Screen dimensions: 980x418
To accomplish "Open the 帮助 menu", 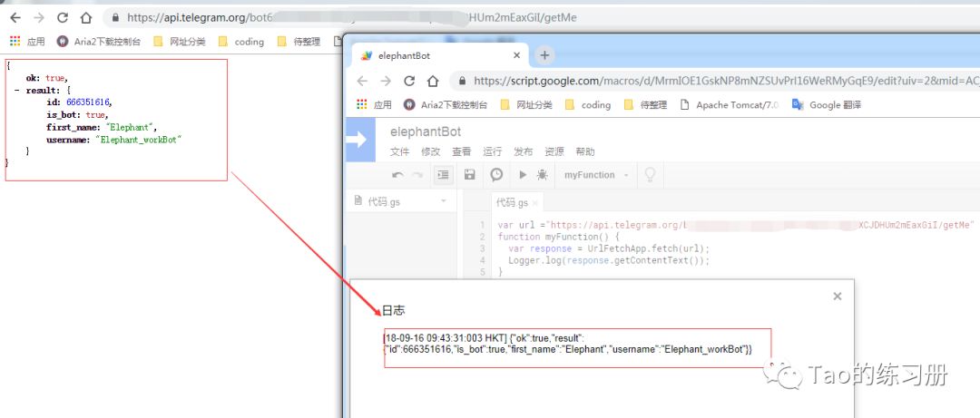I will [585, 151].
